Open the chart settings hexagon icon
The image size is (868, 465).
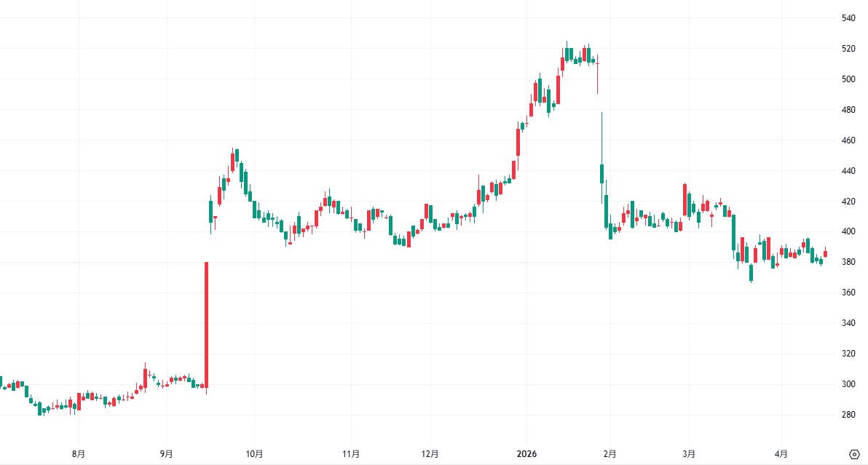click(x=853, y=454)
